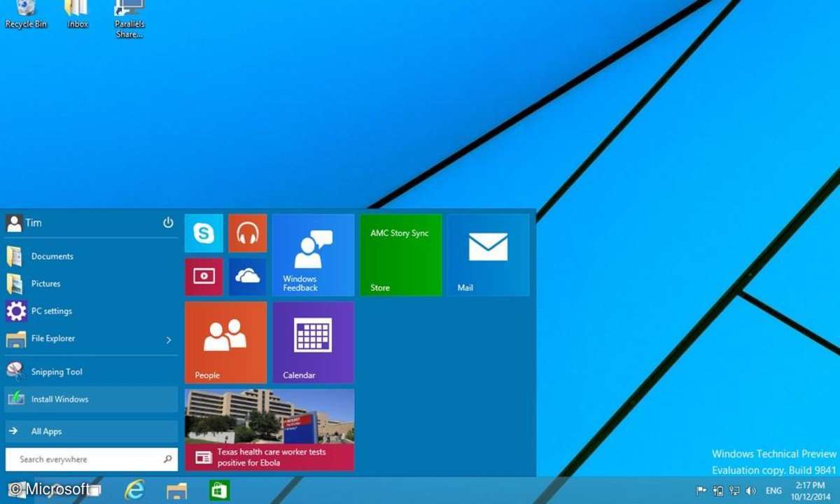The image size is (840, 504).
Task: Open Internet Explorer from the taskbar
Action: pos(134,490)
